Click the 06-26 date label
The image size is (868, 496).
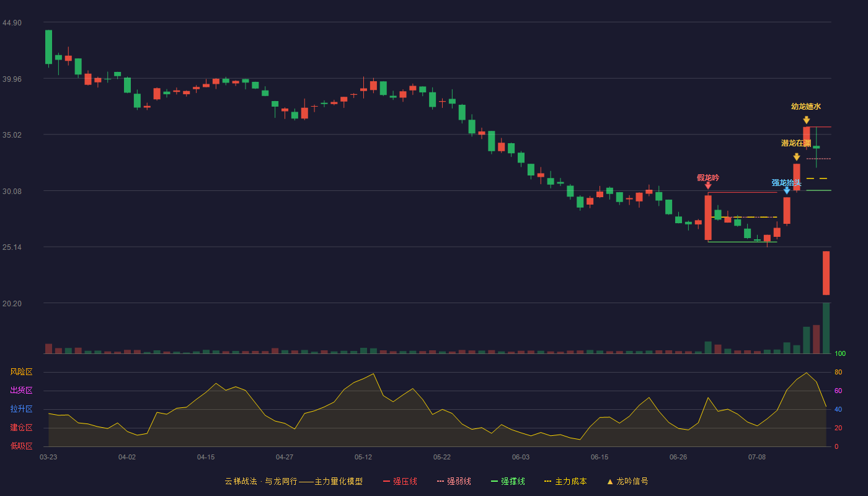(x=678, y=457)
